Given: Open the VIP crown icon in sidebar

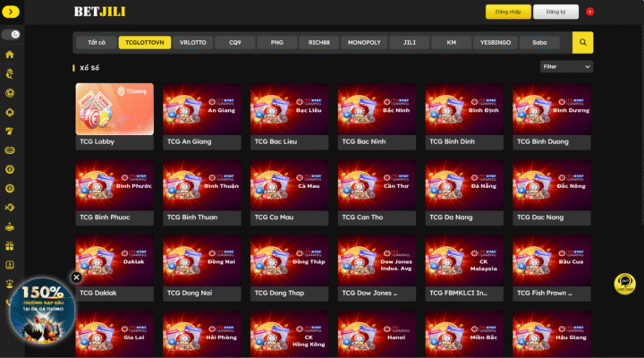Looking at the screenshot, I should tap(10, 284).
